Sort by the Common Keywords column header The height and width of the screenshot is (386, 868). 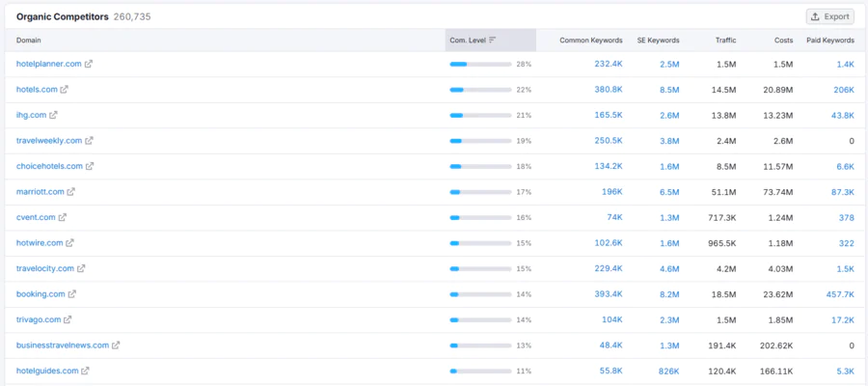tap(591, 41)
